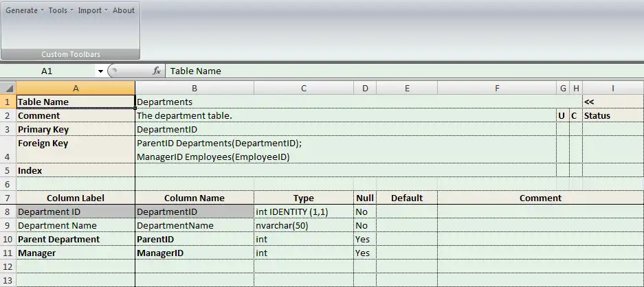The height and width of the screenshot is (287, 644).
Task: Click the 'ManagerID' column name cell
Action: (195, 253)
